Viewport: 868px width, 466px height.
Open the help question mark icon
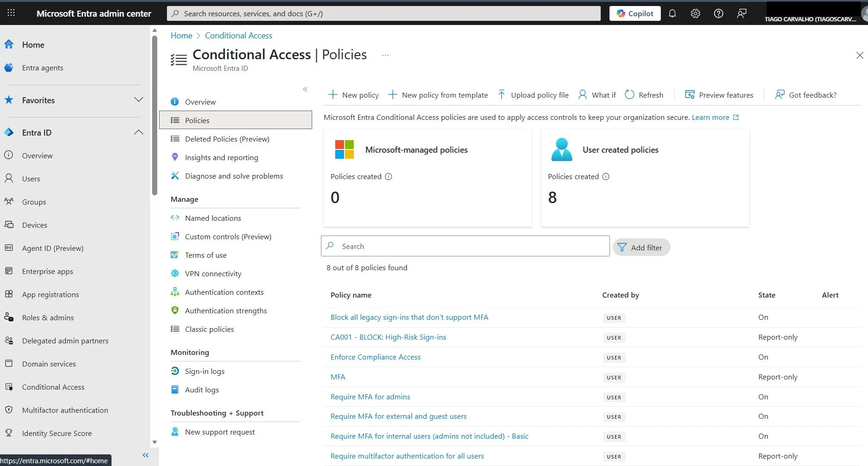pyautogui.click(x=719, y=13)
